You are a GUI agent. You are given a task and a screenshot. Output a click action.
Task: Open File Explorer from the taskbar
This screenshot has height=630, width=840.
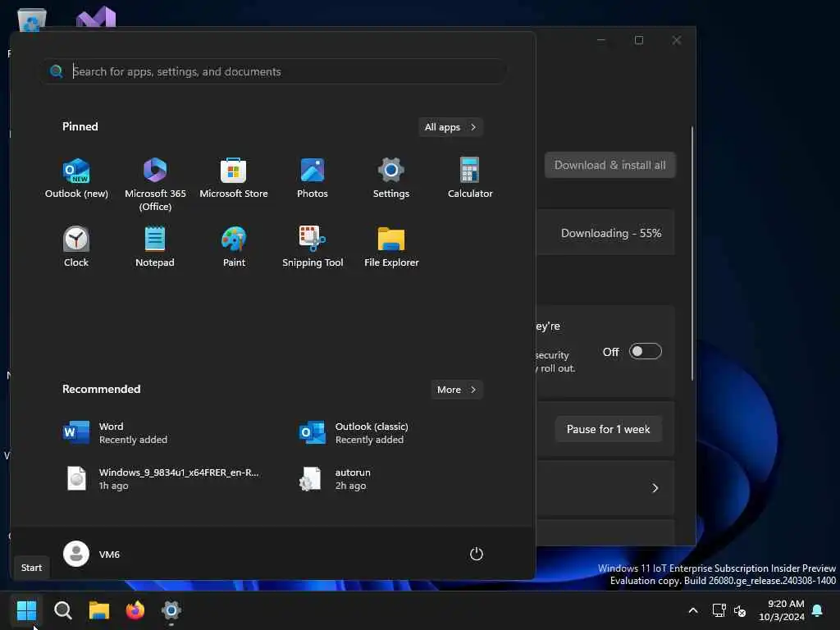point(99,610)
